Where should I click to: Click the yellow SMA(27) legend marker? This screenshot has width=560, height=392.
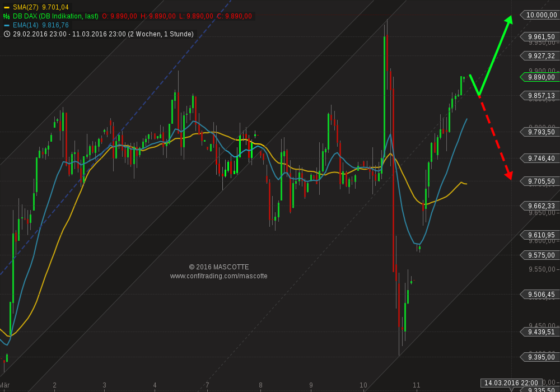pyautogui.click(x=6, y=7)
